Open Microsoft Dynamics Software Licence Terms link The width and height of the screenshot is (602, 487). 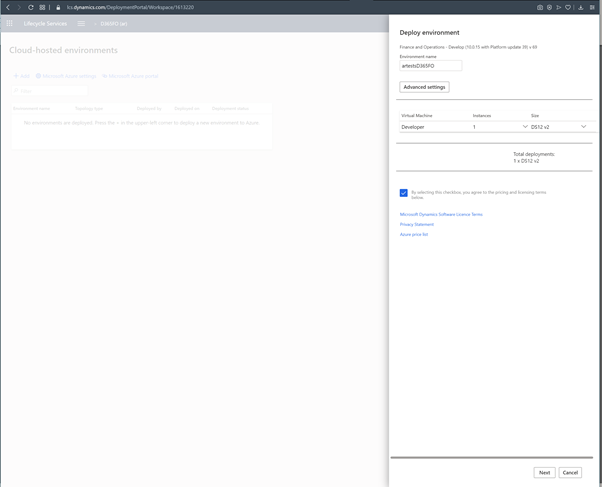pos(441,214)
